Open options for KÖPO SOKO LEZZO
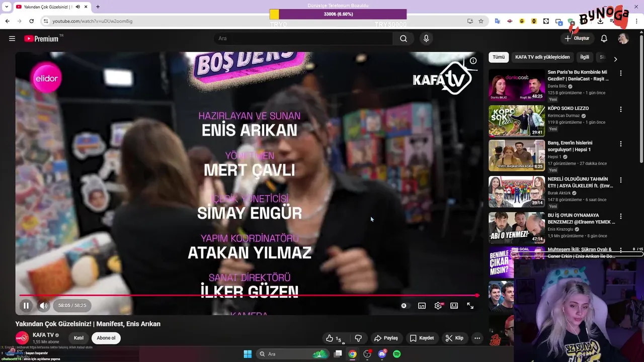 pyautogui.click(x=621, y=109)
